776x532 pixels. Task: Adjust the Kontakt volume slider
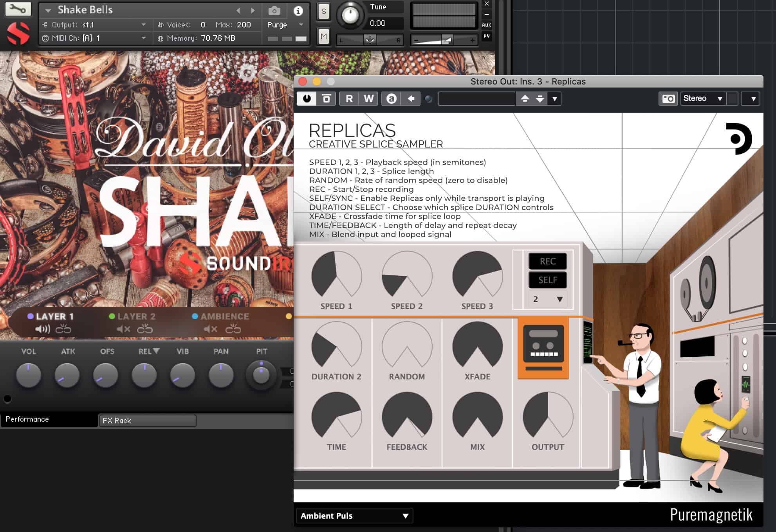coord(444,40)
